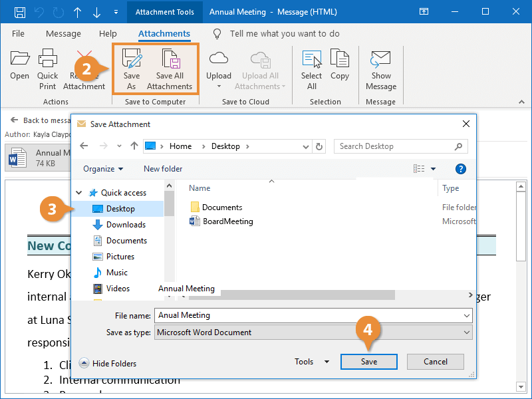
Task: Open the Save as type dropdown
Action: (313, 332)
